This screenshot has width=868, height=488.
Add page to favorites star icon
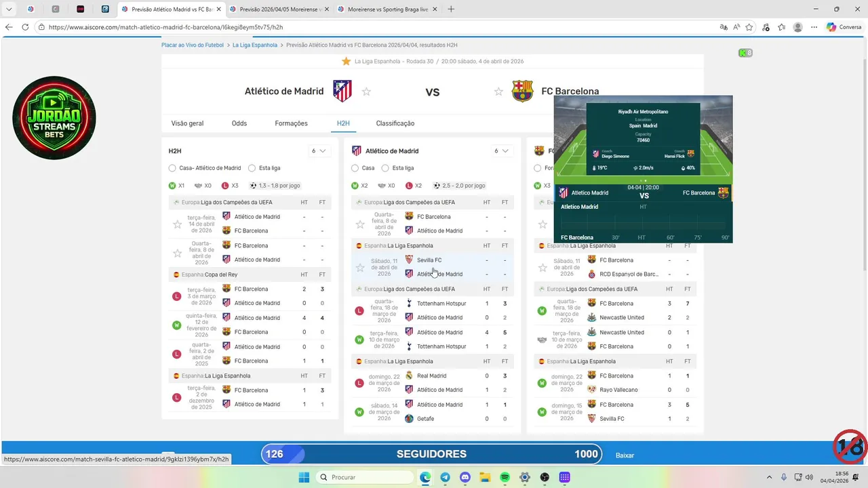pos(749,27)
